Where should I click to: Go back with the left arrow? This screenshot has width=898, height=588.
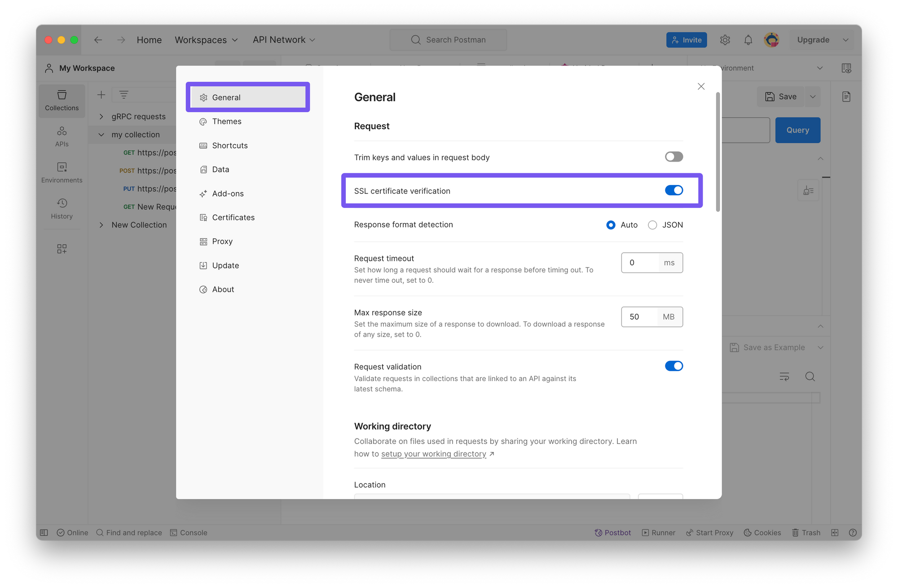pos(98,40)
